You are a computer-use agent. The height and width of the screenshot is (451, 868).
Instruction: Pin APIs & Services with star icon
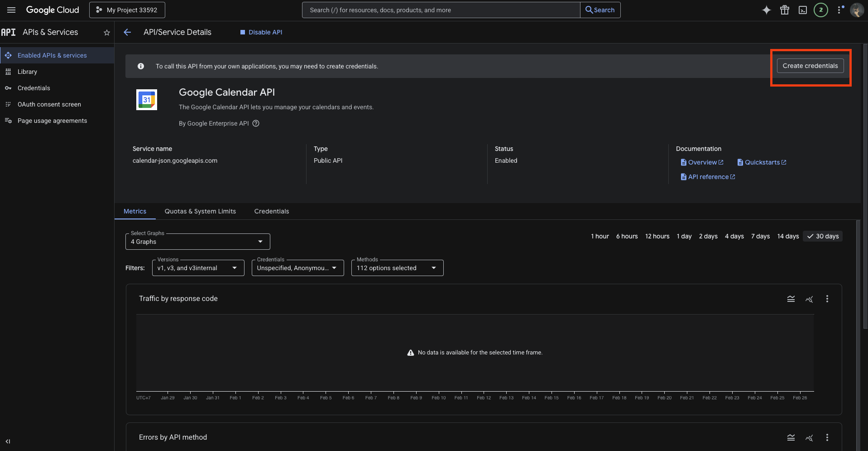click(107, 33)
